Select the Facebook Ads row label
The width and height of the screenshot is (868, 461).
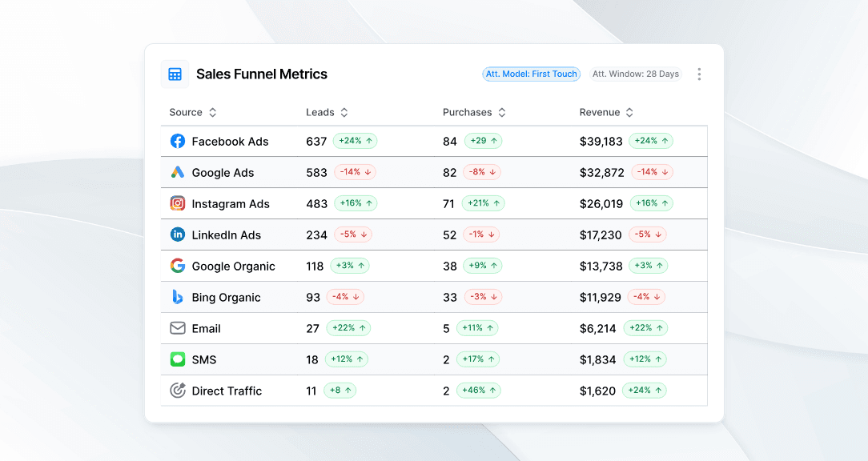(x=231, y=142)
